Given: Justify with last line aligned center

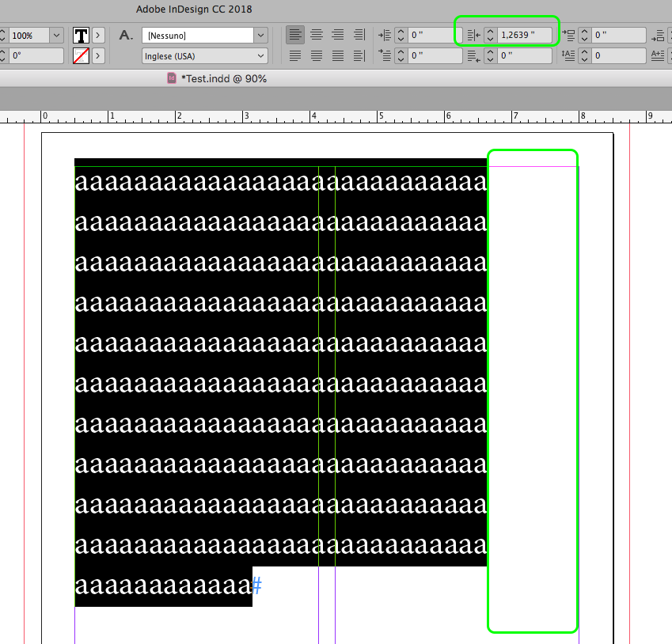Looking at the screenshot, I should [317, 55].
